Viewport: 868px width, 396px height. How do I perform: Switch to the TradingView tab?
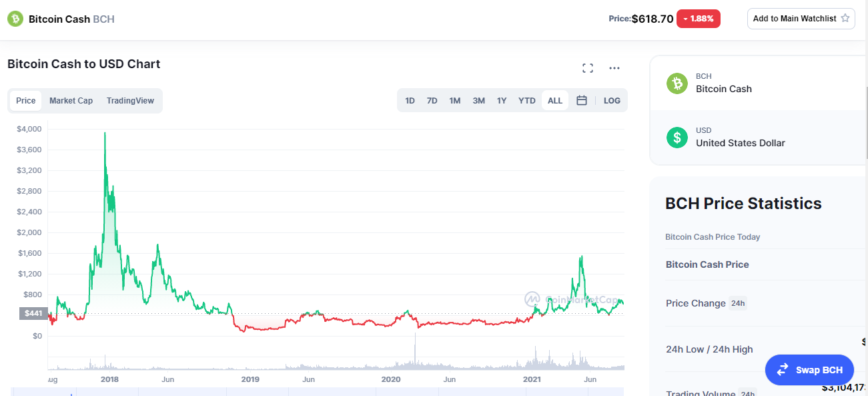click(130, 101)
